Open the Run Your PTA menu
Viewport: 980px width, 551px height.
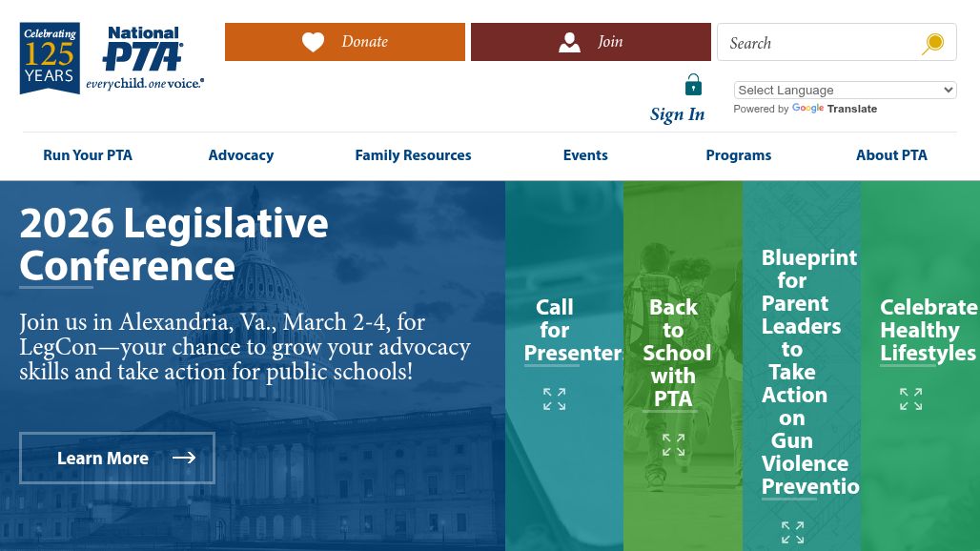88,155
